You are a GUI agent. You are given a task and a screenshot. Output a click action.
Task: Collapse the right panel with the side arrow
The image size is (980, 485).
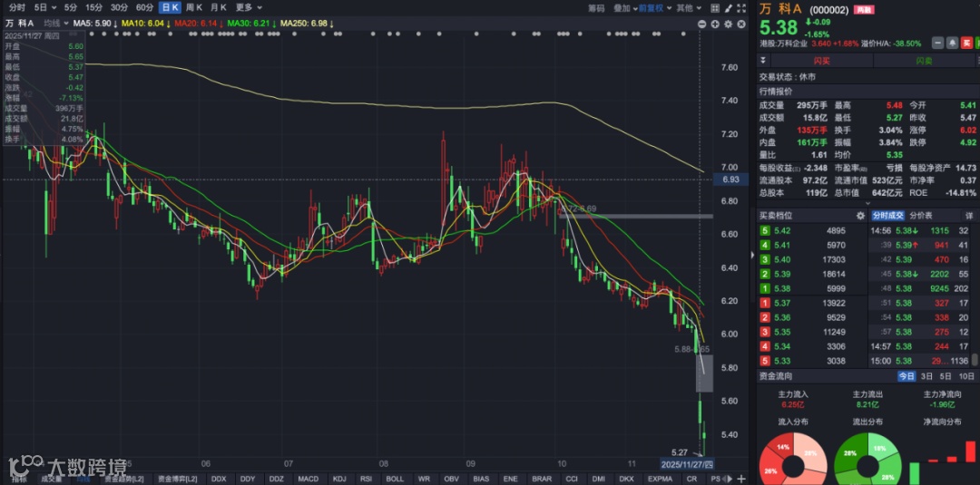752,255
